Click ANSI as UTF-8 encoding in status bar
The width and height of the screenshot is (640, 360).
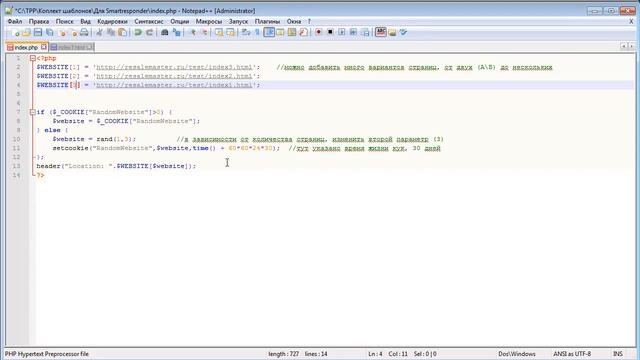pos(572,354)
